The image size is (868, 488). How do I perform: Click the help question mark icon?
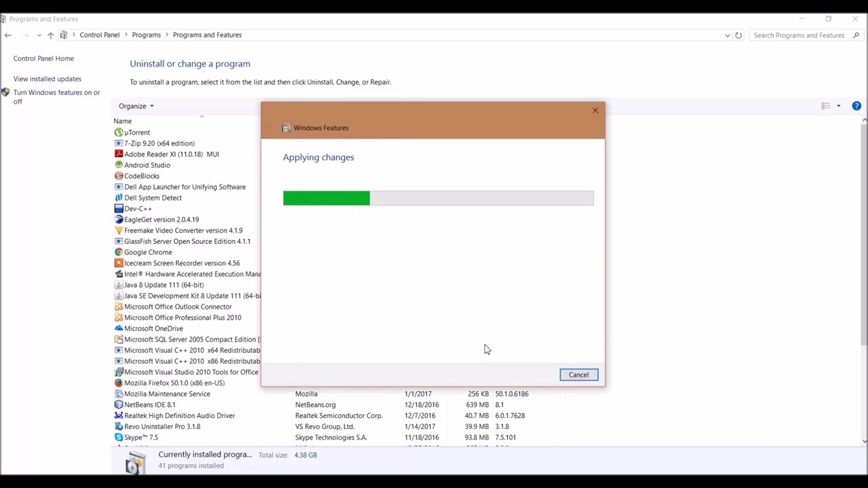coord(856,106)
